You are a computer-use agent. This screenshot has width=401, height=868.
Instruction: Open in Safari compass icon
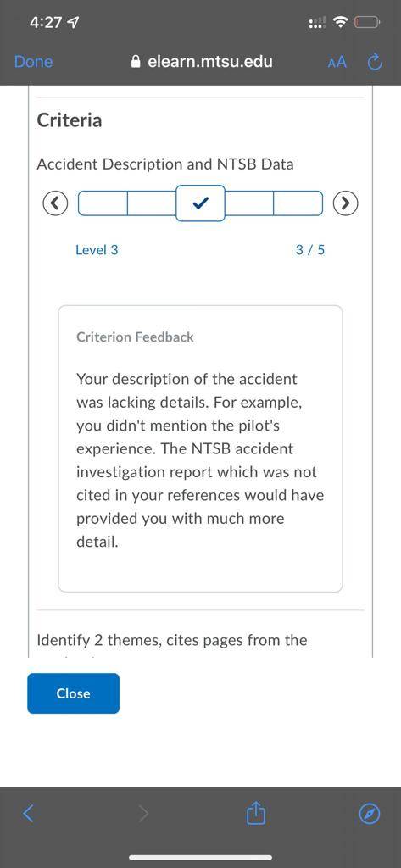pyautogui.click(x=370, y=814)
